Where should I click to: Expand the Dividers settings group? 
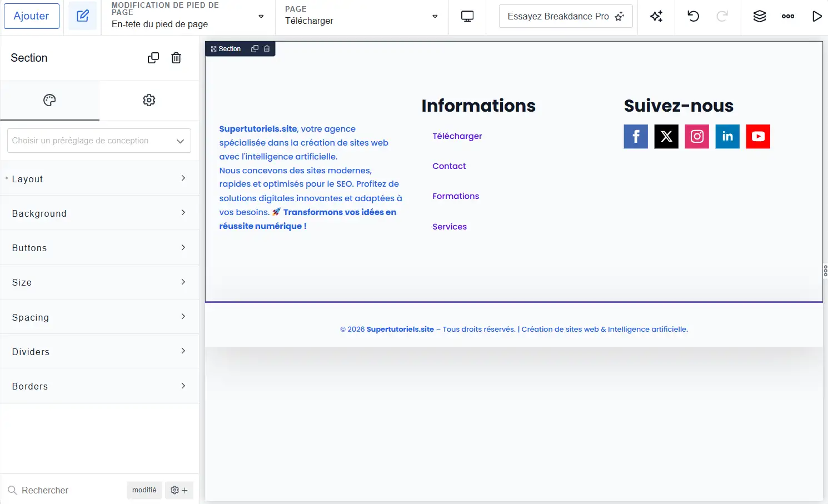click(x=99, y=351)
